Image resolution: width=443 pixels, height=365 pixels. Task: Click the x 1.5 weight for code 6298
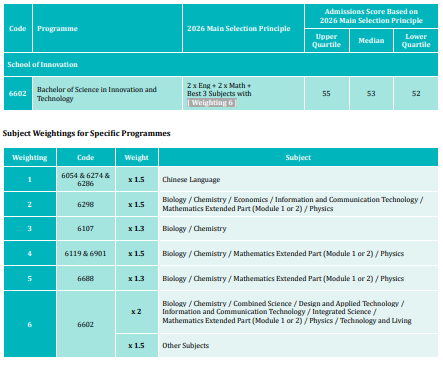pyautogui.click(x=137, y=204)
